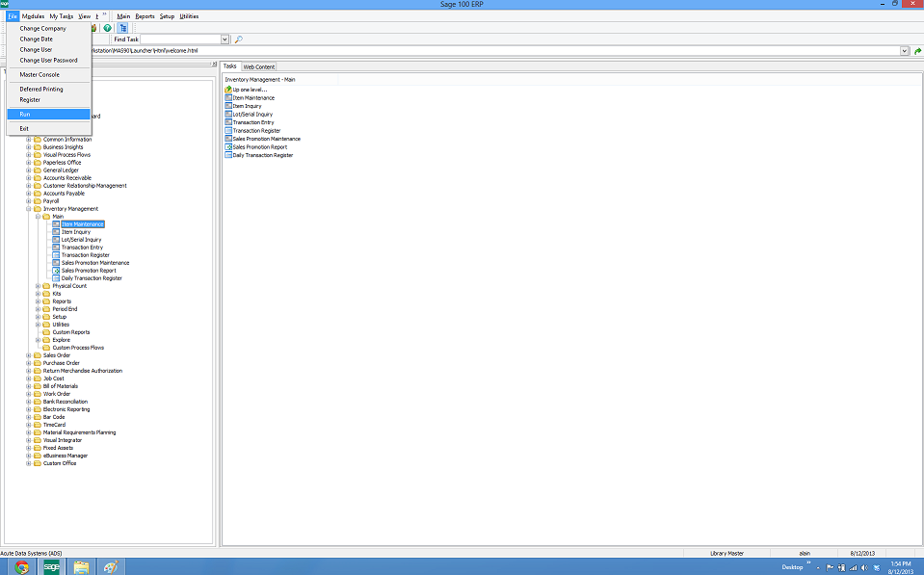Image resolution: width=924 pixels, height=575 pixels.
Task: Expand the Physical Count folder
Action: click(38, 286)
